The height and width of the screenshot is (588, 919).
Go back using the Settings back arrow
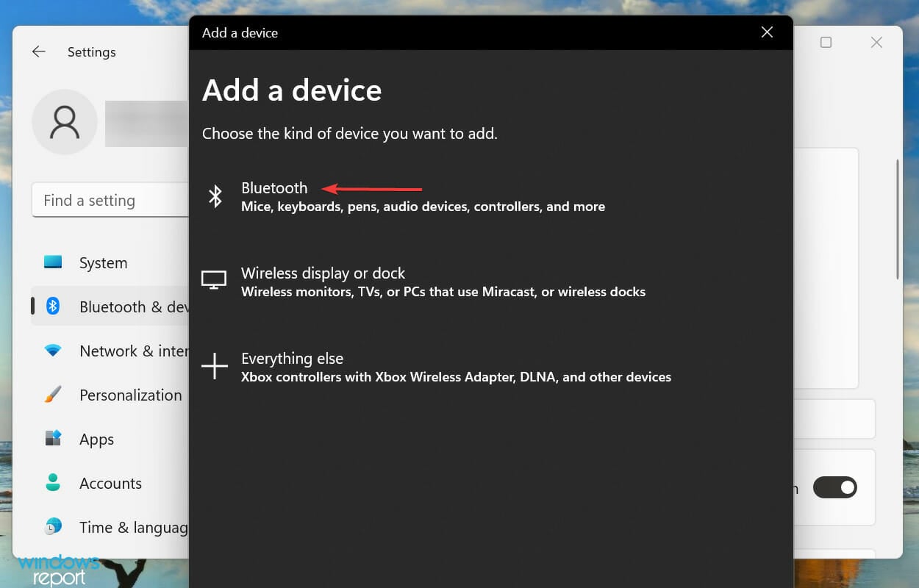click(x=39, y=52)
